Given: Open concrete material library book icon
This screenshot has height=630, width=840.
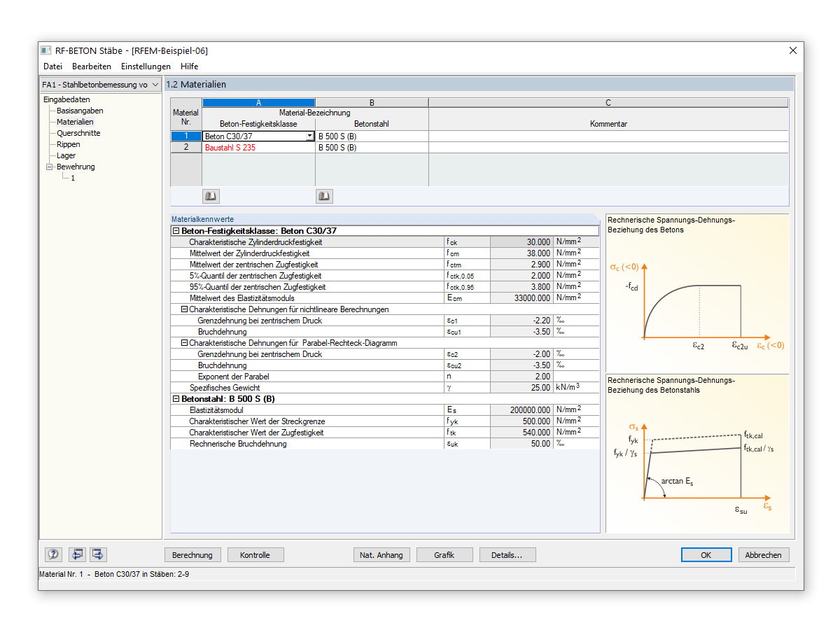Looking at the screenshot, I should 211,197.
